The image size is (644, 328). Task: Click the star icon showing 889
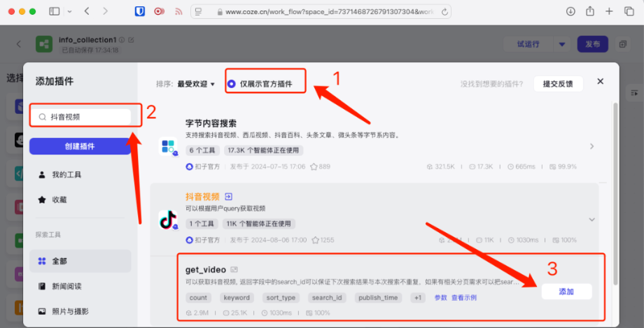pos(314,166)
